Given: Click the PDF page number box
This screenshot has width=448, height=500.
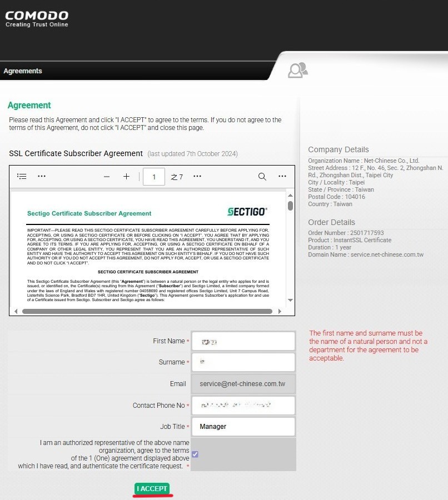Looking at the screenshot, I should 154,177.
